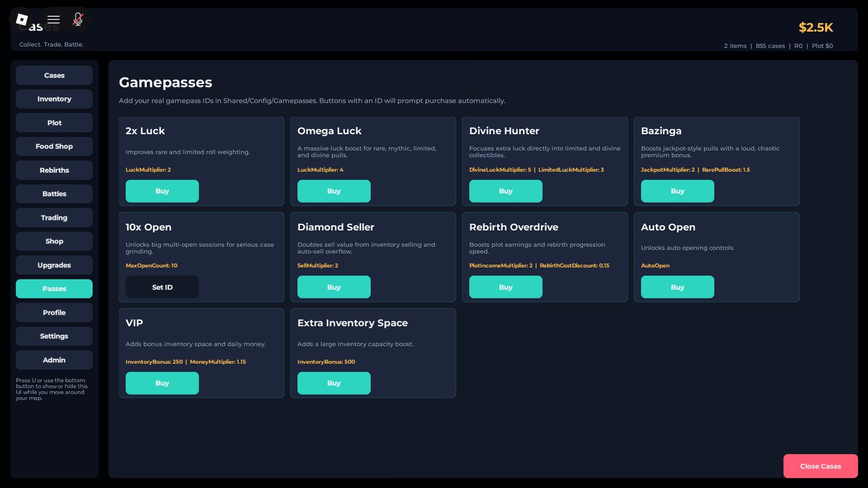
Task: Select the active Passes tab
Action: coord(54,289)
